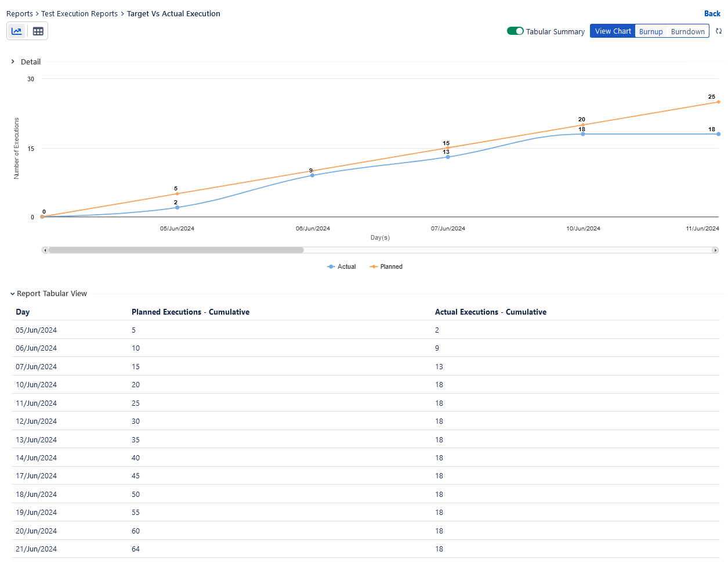The image size is (728, 566).
Task: Disable the Tabular Summary toggle
Action: pos(515,31)
